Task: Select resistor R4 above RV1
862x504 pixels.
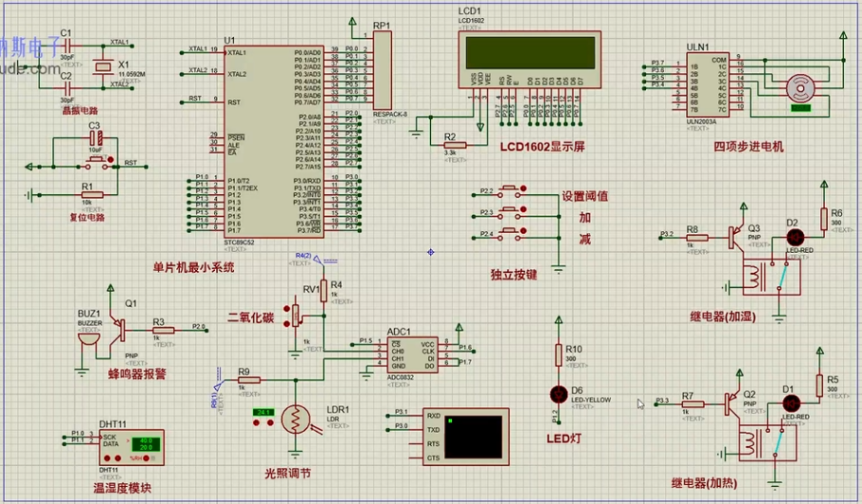Action: click(x=324, y=291)
